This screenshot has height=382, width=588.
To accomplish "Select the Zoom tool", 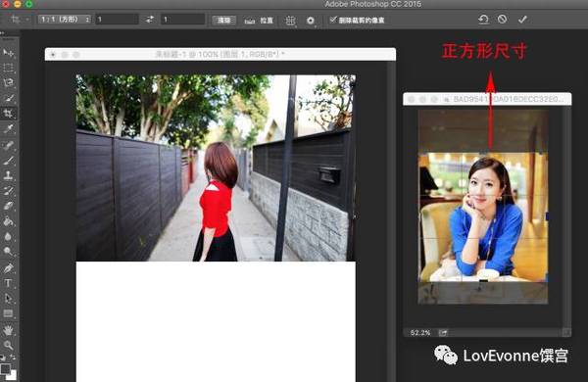I will 8,345.
